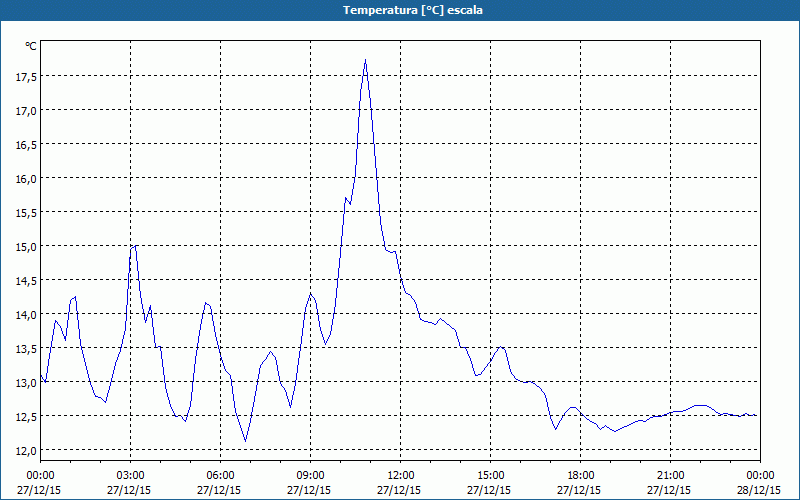Select the '°C' unit label on the axis
Viewport: 800px width, 500px height.
coord(31,46)
